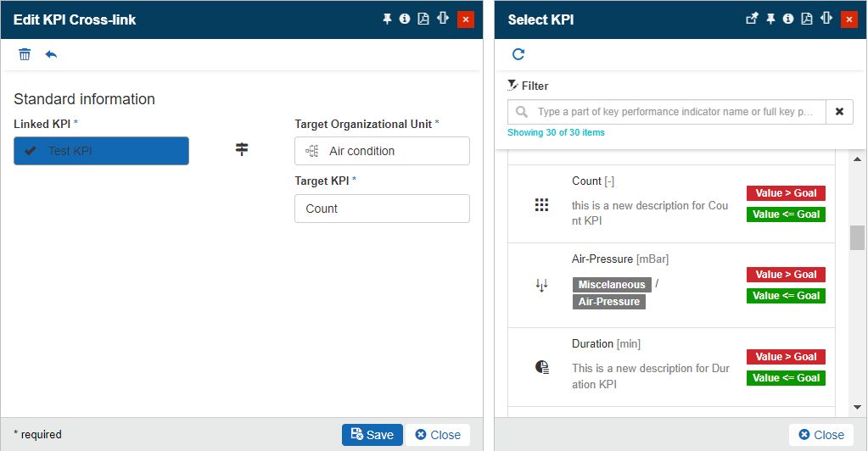Open Target Organizational Unit field Air condition
868x451 pixels.
pos(382,151)
